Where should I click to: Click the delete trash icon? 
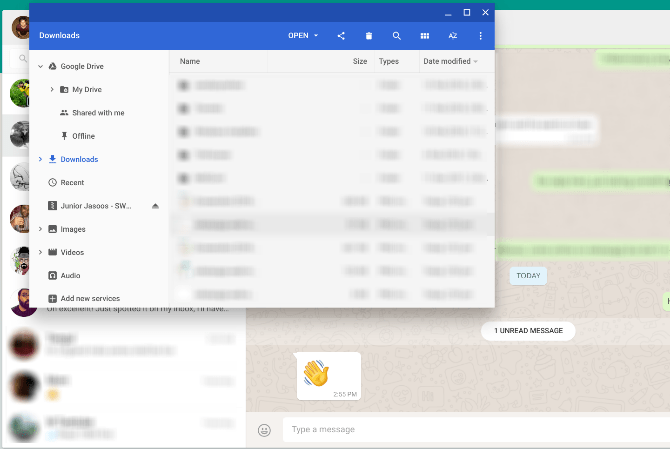click(x=369, y=36)
